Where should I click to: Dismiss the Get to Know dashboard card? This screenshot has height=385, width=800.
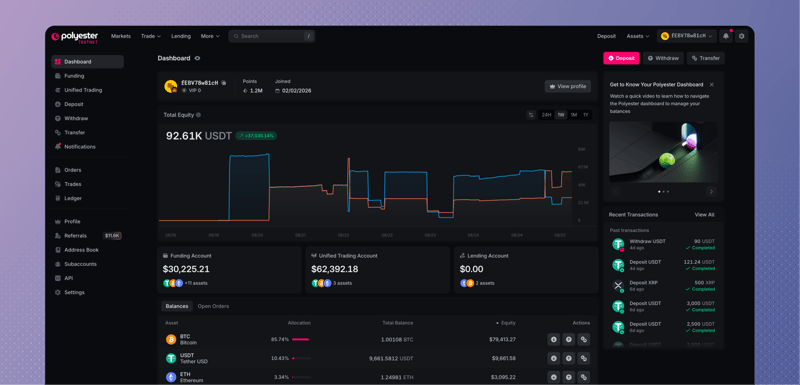pyautogui.click(x=712, y=85)
